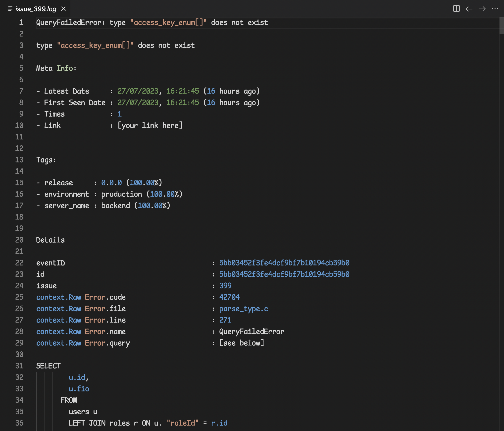Place cursor on the Details heading
This screenshot has width=504, height=431.
pos(50,240)
